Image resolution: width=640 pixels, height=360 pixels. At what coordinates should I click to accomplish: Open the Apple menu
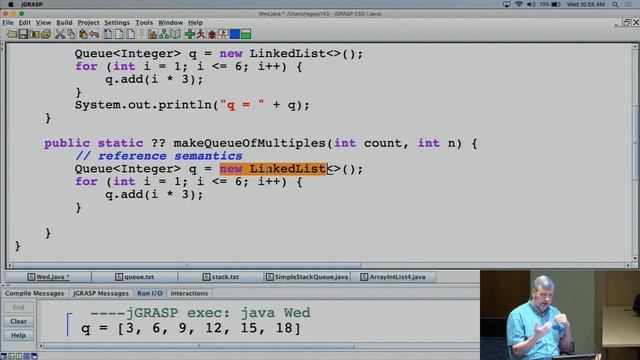click(11, 4)
